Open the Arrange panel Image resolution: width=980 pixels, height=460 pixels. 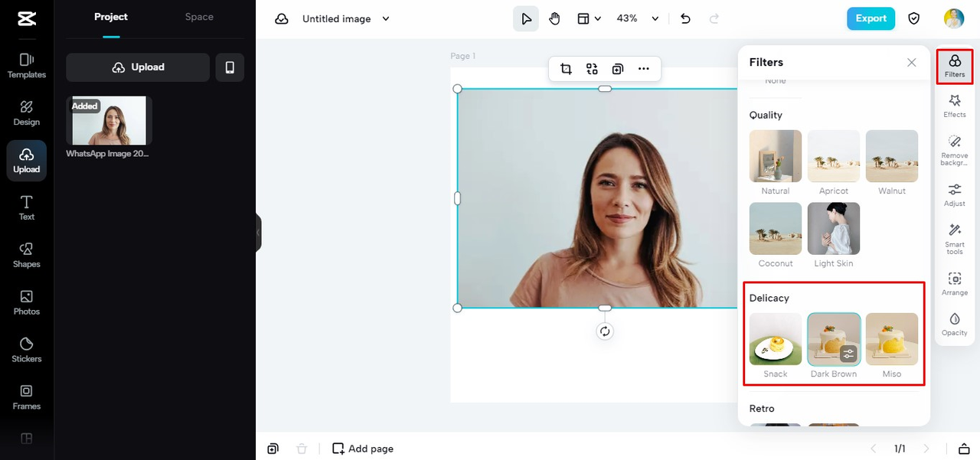[955, 284]
